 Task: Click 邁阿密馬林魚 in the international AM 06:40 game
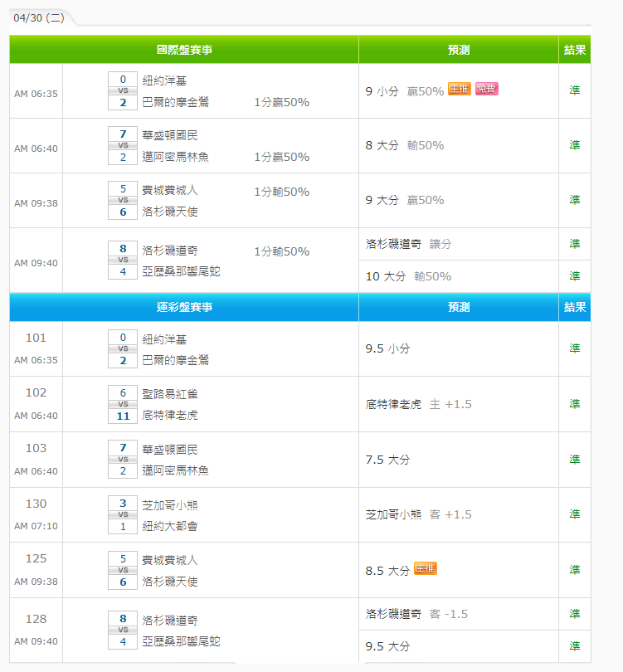(x=176, y=157)
